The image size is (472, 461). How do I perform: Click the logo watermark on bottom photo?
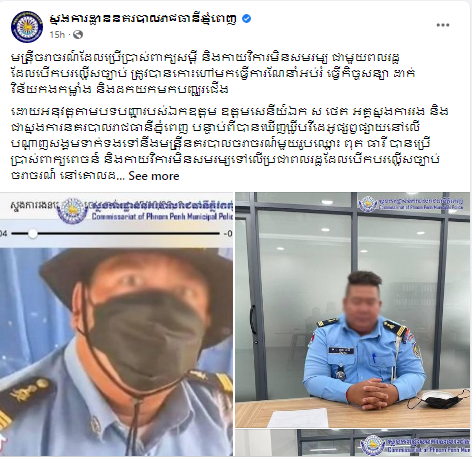pos(373,445)
